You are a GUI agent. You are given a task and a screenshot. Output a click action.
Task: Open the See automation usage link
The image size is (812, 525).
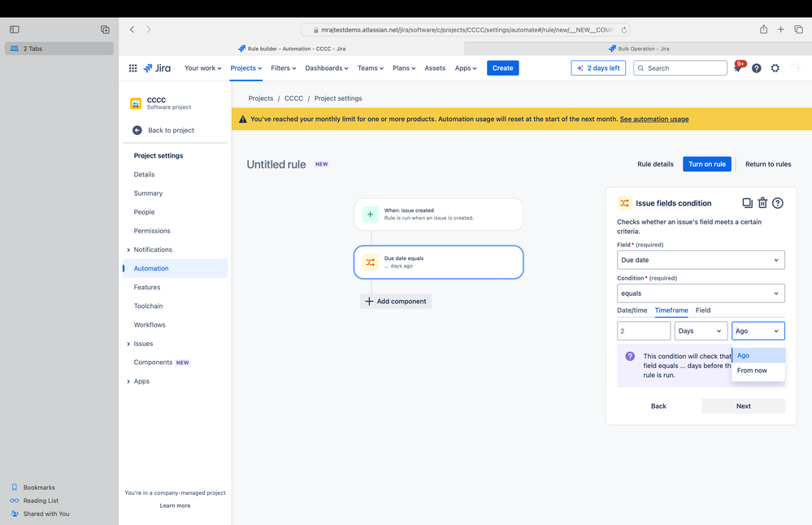(654, 119)
